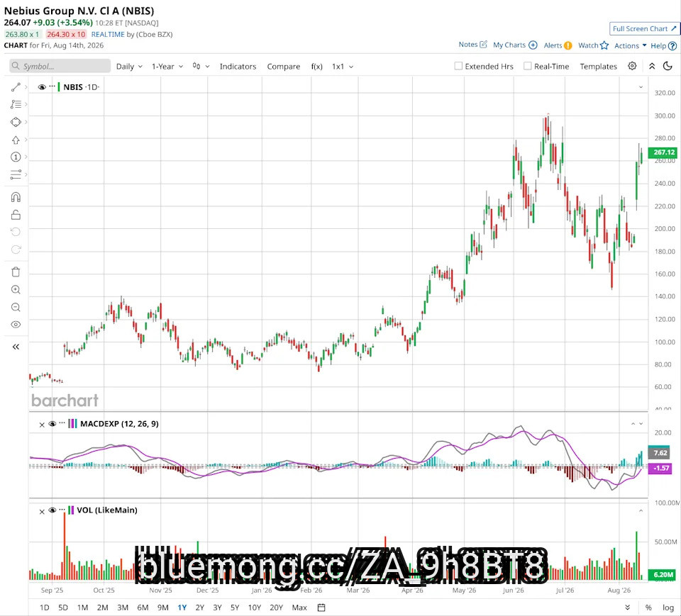Open Templates menu

pos(598,67)
